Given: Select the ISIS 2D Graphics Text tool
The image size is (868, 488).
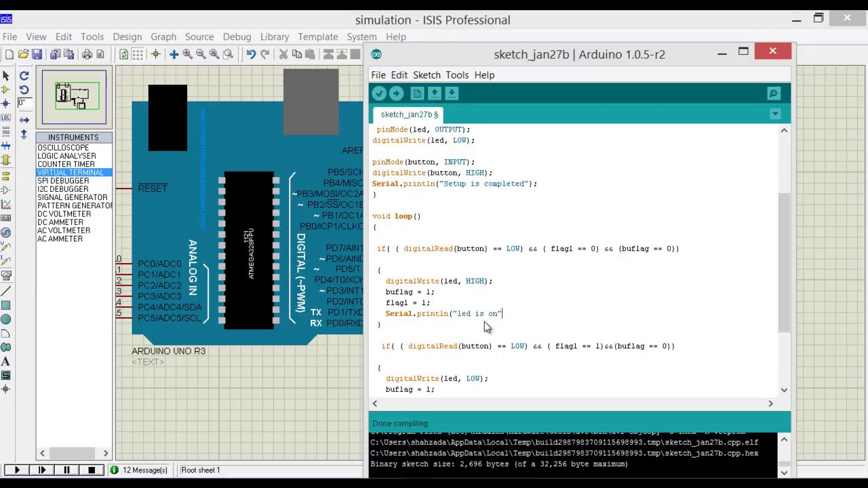Looking at the screenshot, I should pyautogui.click(x=5, y=361).
